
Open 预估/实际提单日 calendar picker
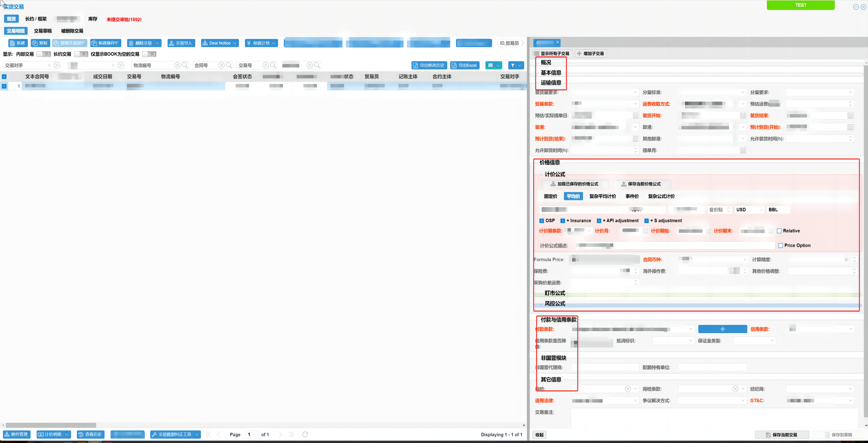pyautogui.click(x=635, y=115)
